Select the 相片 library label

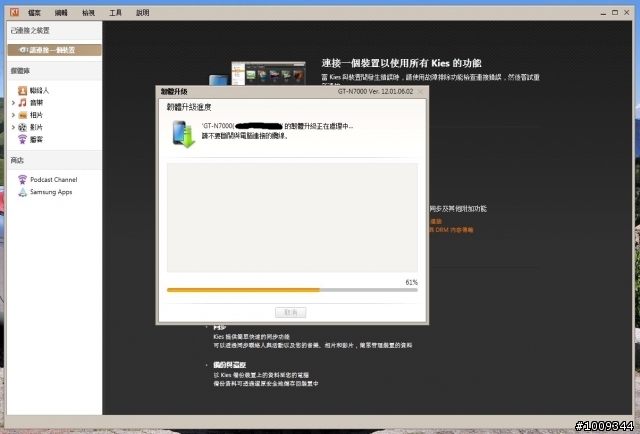[36, 115]
